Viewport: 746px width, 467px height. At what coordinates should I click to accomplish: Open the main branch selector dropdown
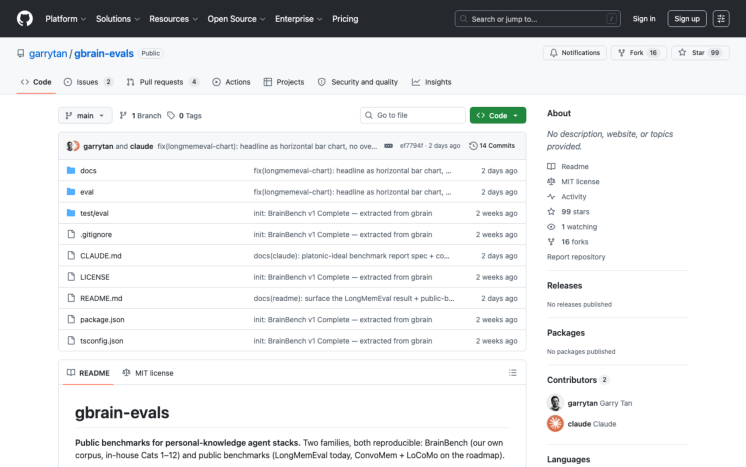click(x=85, y=116)
